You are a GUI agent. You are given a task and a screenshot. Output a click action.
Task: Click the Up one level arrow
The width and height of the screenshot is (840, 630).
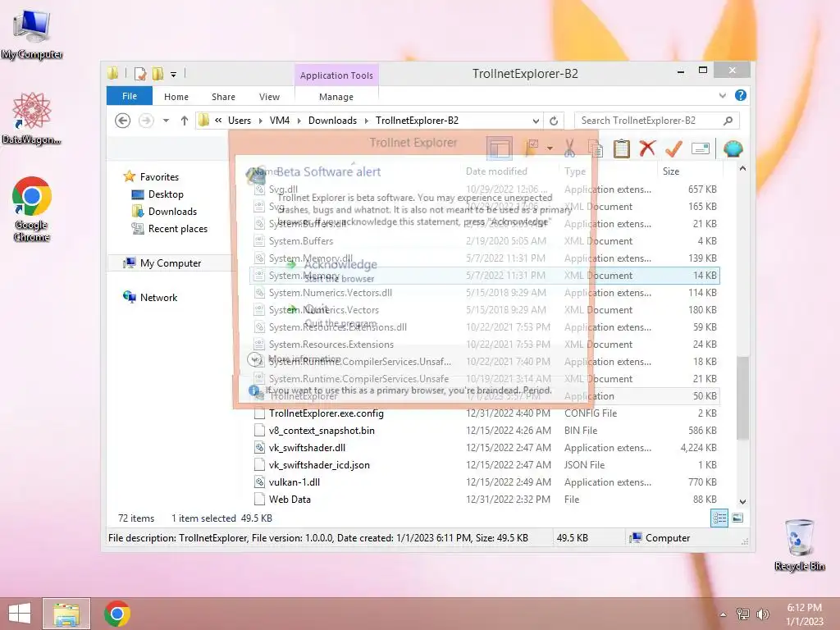click(x=185, y=121)
